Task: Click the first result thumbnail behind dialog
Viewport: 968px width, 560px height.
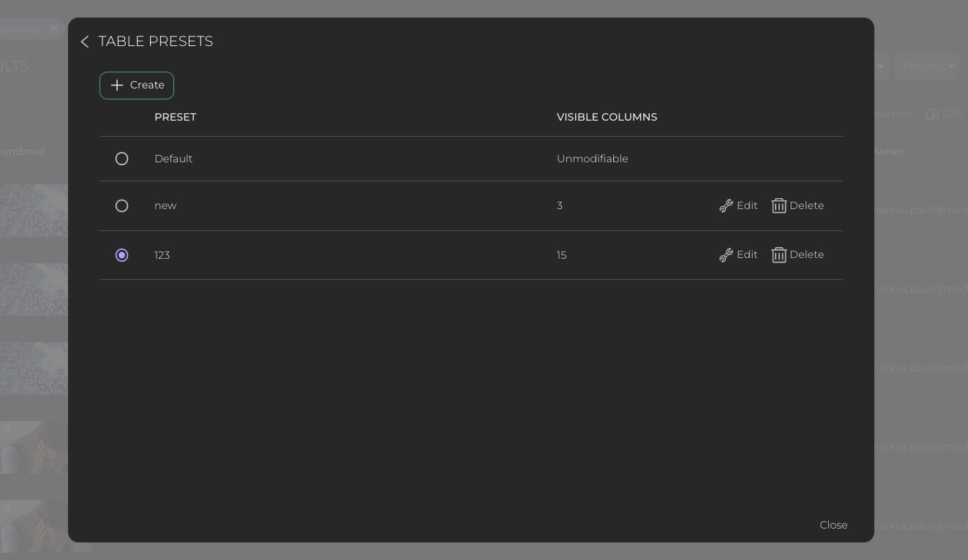Action: tap(34, 211)
